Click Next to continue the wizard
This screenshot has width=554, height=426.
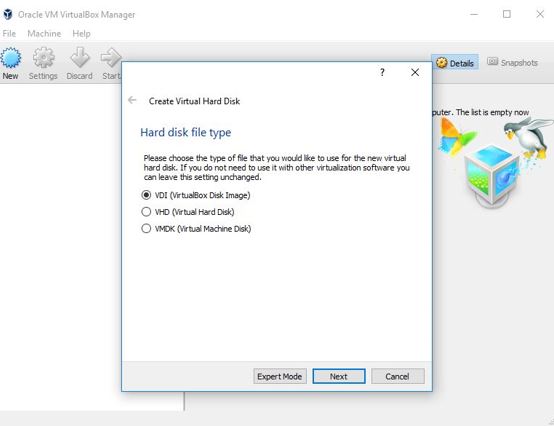pyautogui.click(x=339, y=376)
